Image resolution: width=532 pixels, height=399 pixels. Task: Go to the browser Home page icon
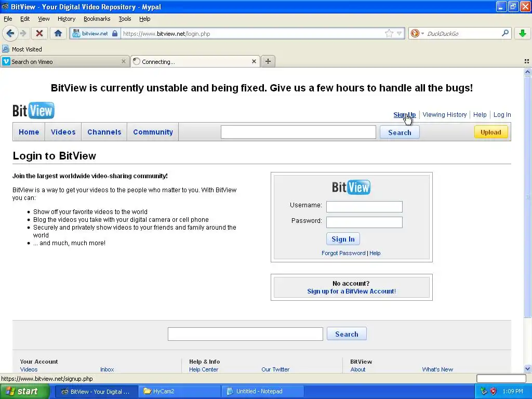coord(58,33)
